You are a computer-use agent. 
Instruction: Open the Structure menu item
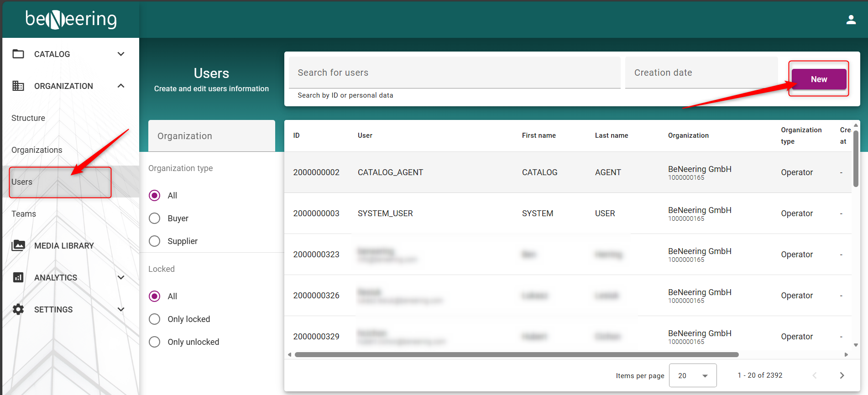click(x=28, y=118)
